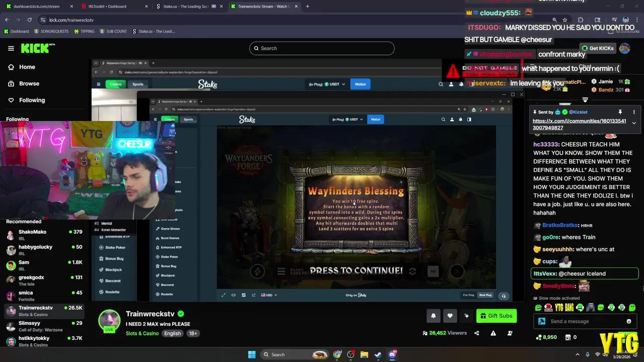This screenshot has height=362, width=644.
Task: Click PRESS TO CONTINUE in game
Action: point(356,270)
